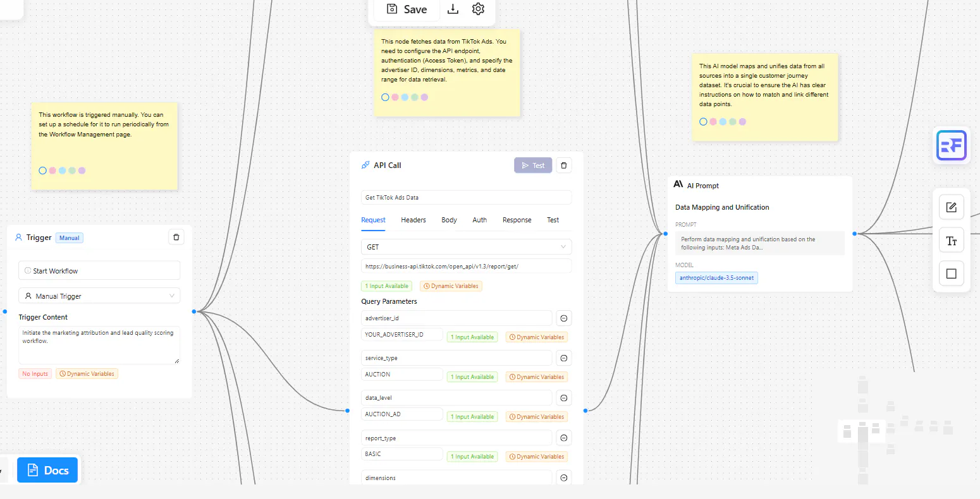
Task: Click the download icon beside Save
Action: click(x=453, y=9)
